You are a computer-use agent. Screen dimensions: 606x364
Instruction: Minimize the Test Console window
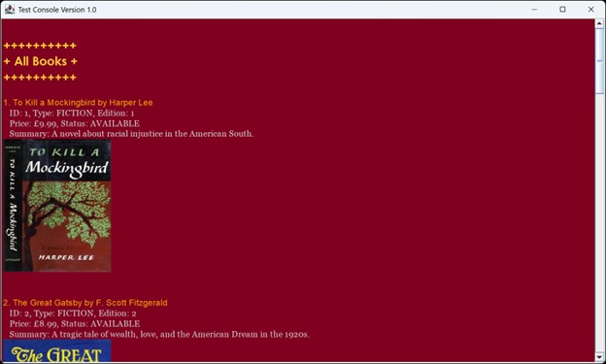point(534,10)
